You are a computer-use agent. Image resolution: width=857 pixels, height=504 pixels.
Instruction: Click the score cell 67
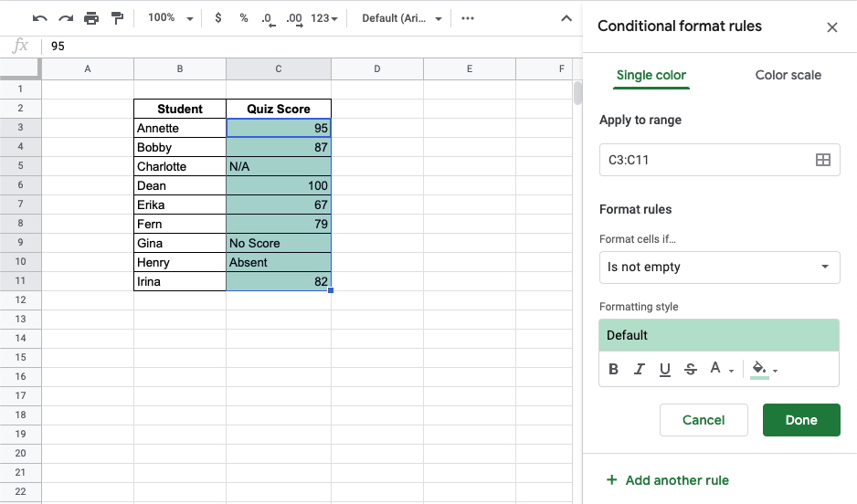(x=278, y=205)
